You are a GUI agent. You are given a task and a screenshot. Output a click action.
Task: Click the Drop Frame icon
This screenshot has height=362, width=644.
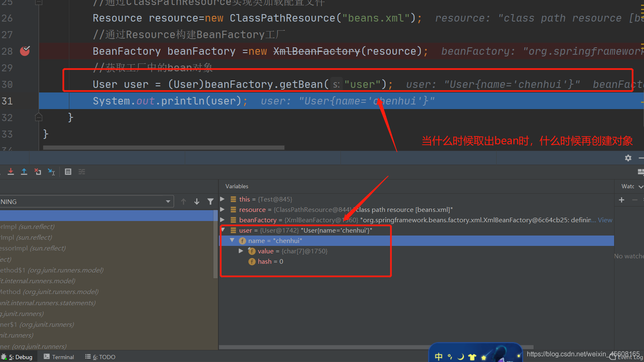point(38,172)
